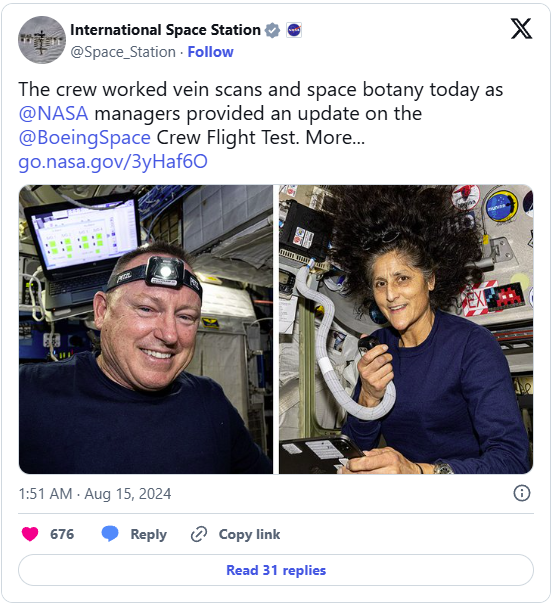Read 31 replies to this post
Screen dimensions: 553x605
(x=276, y=570)
